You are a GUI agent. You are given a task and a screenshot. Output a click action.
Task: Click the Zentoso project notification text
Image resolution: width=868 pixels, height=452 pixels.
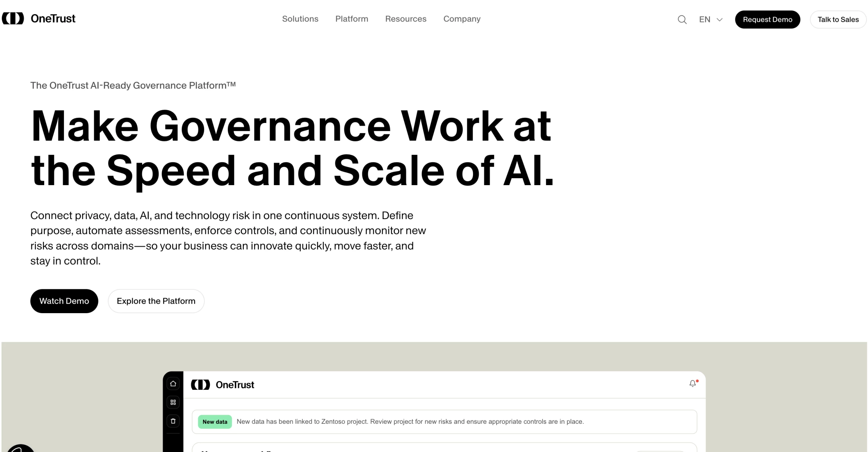410,422
